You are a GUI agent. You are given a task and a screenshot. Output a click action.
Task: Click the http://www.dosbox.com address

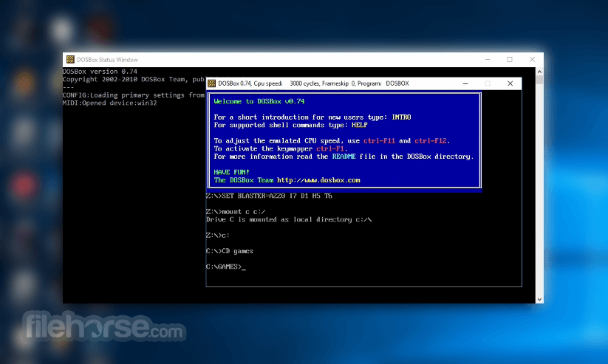click(318, 180)
